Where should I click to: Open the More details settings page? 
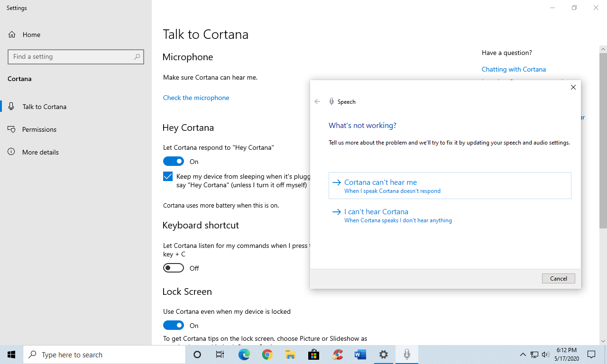[76, 152]
